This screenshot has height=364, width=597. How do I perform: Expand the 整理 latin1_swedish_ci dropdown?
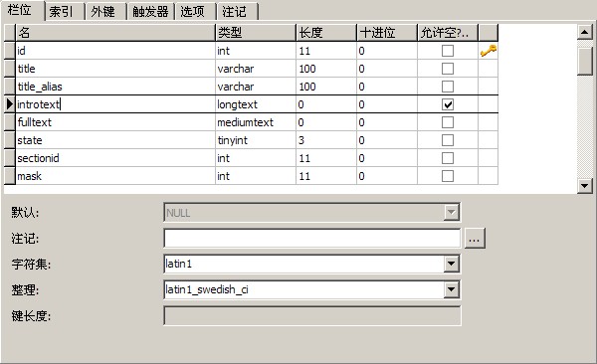[451, 289]
